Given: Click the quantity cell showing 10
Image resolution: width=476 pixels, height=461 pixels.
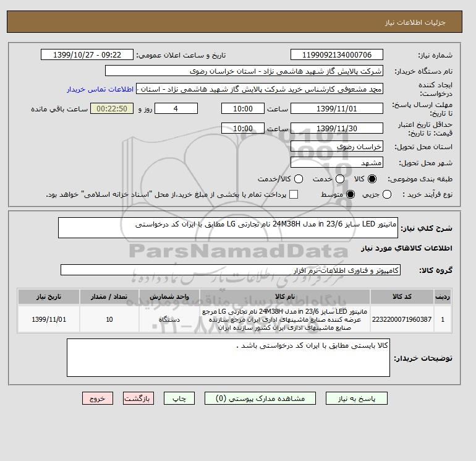Looking at the screenshot, I should point(109,319).
